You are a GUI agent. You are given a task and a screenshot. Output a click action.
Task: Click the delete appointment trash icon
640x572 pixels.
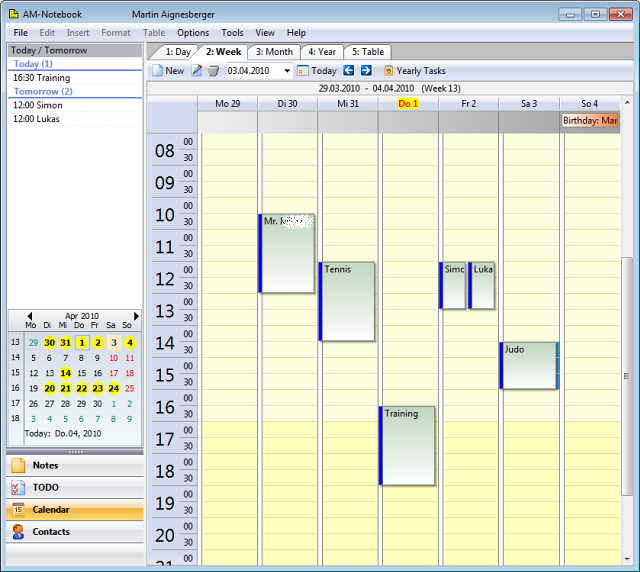pyautogui.click(x=213, y=71)
